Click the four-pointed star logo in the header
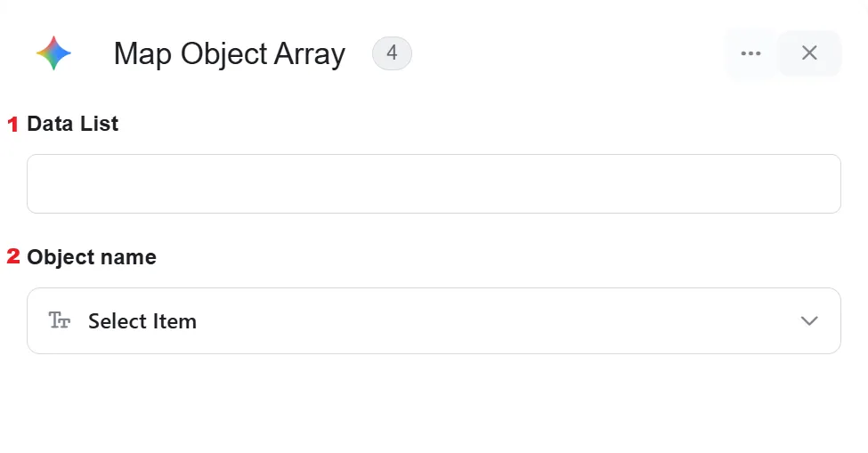Screen dimensions: 868x453 (53, 53)
